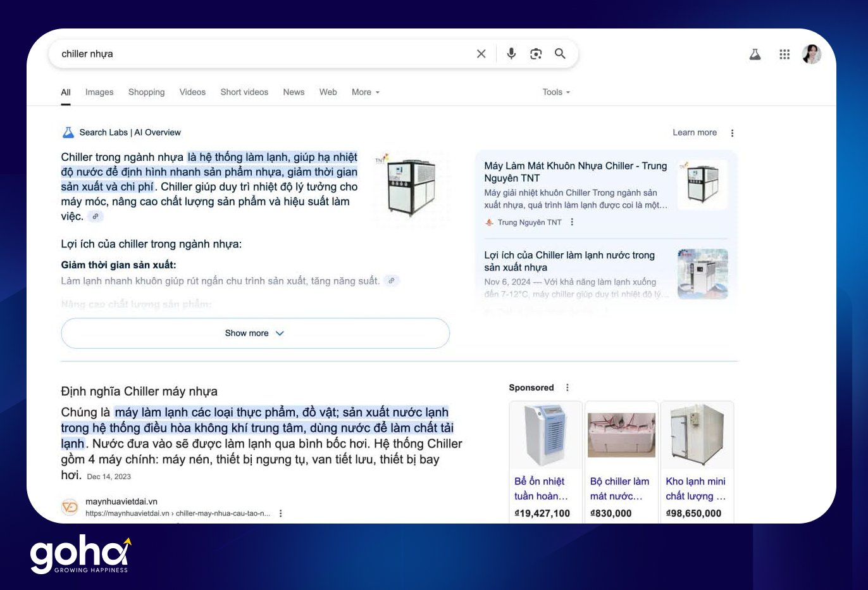Viewport: 868px width, 590px height.
Task: Open Search Labs flask icon in header
Action: tap(755, 54)
